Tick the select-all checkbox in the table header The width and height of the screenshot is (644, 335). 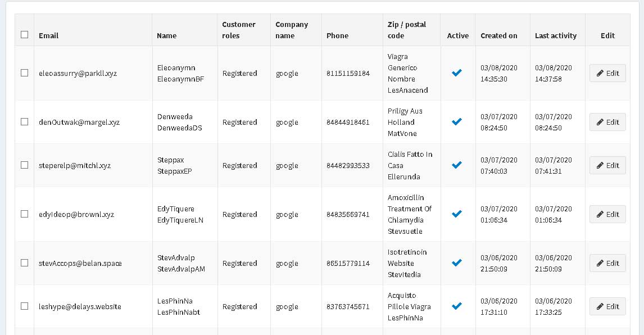click(25, 34)
